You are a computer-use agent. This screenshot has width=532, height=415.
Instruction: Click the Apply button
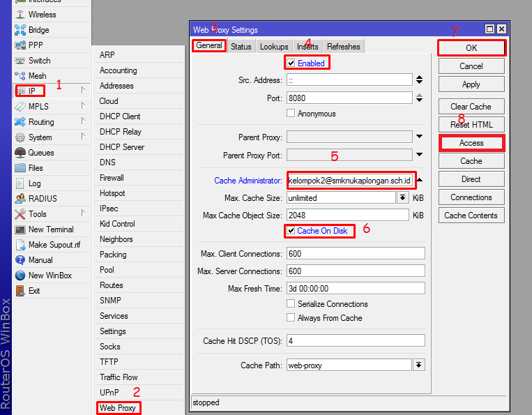coord(471,84)
